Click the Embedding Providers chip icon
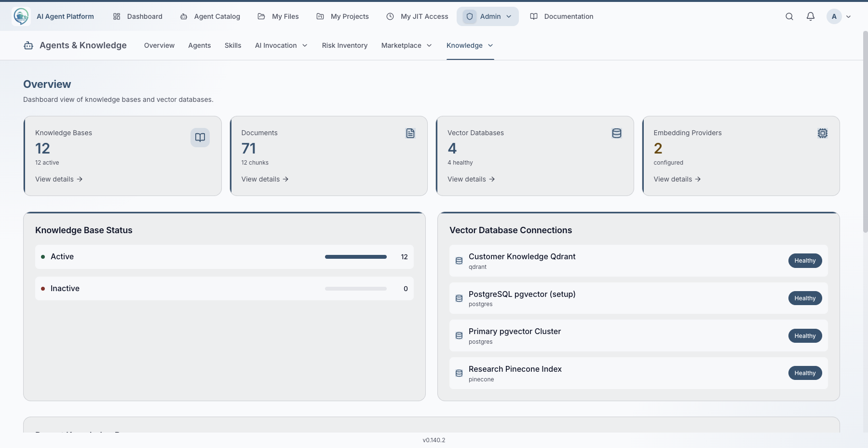The width and height of the screenshot is (868, 448). coord(823,133)
